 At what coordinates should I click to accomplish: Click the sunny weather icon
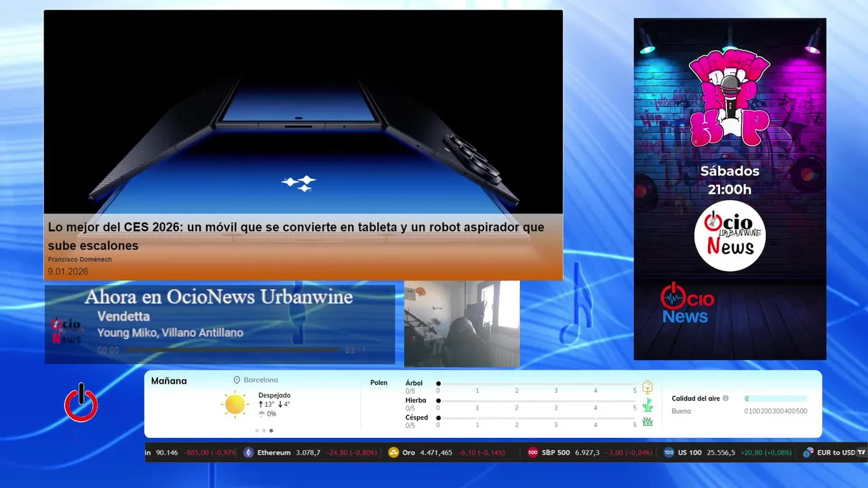[235, 405]
